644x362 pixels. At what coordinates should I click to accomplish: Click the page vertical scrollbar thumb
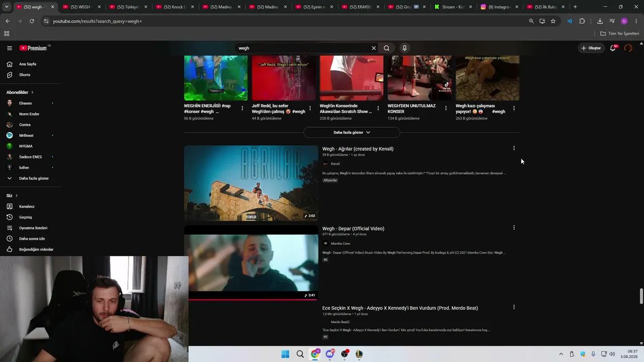click(x=641, y=296)
